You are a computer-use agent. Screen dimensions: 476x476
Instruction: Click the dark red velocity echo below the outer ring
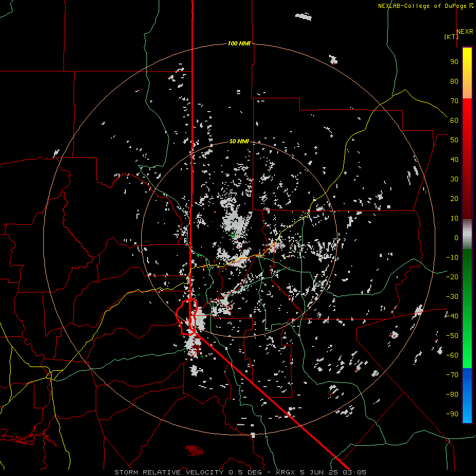coord(194,451)
